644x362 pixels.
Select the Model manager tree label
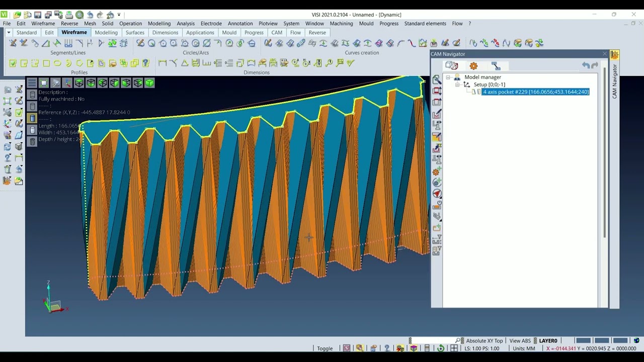(x=482, y=77)
